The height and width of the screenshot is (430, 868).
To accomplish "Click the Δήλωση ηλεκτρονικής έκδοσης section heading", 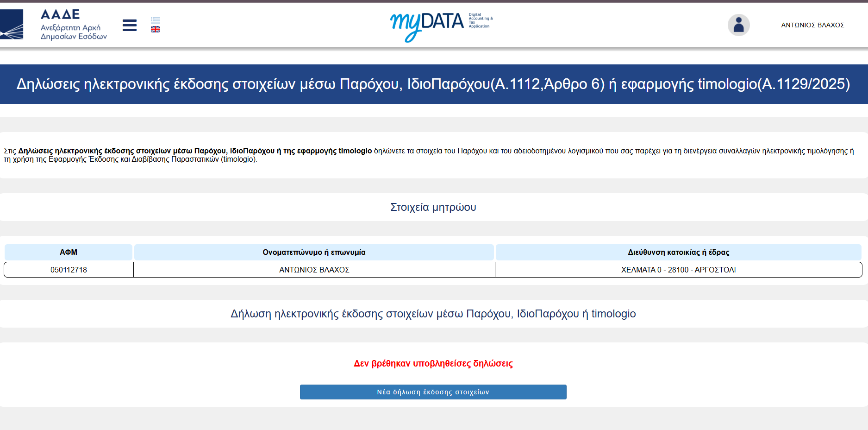I will (433, 314).
